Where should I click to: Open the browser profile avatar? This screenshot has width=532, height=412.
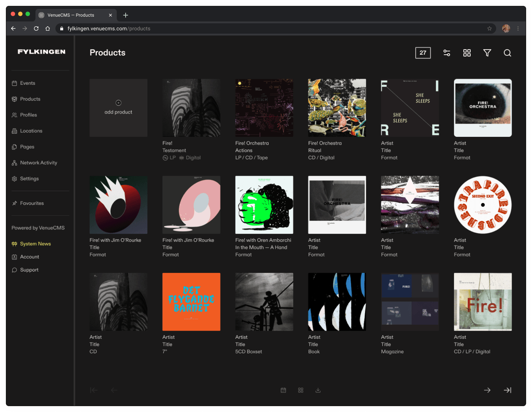pos(506,28)
